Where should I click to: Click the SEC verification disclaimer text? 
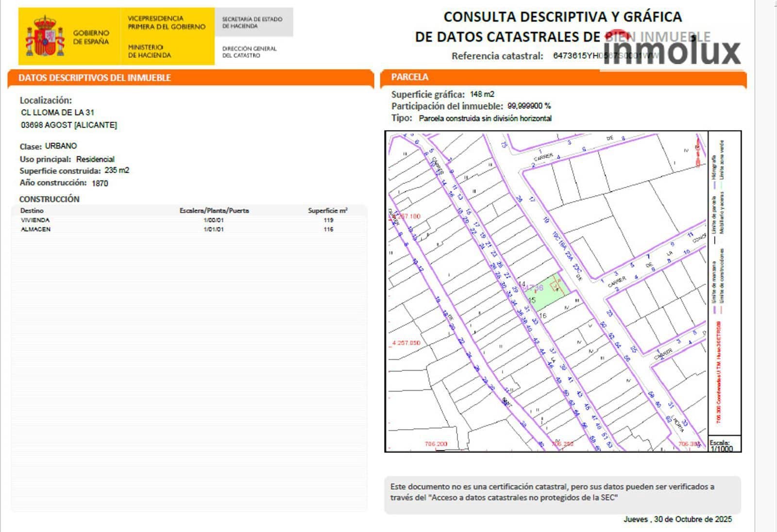(x=552, y=492)
